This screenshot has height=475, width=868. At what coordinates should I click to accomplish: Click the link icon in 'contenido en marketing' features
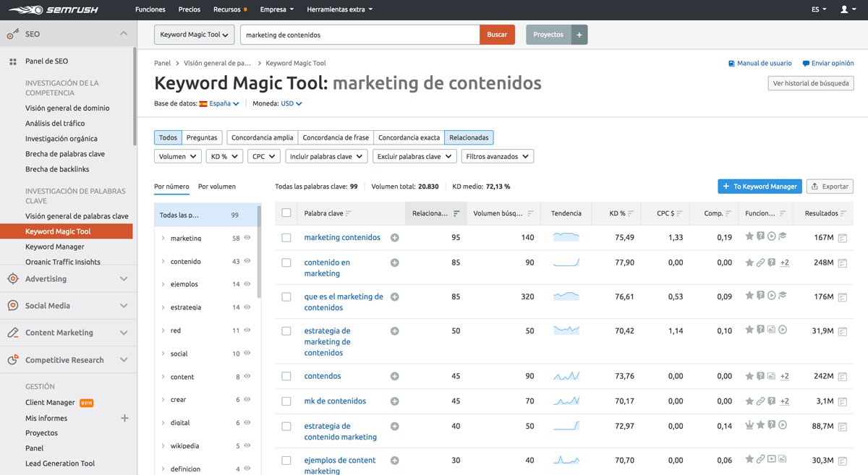[762, 262]
